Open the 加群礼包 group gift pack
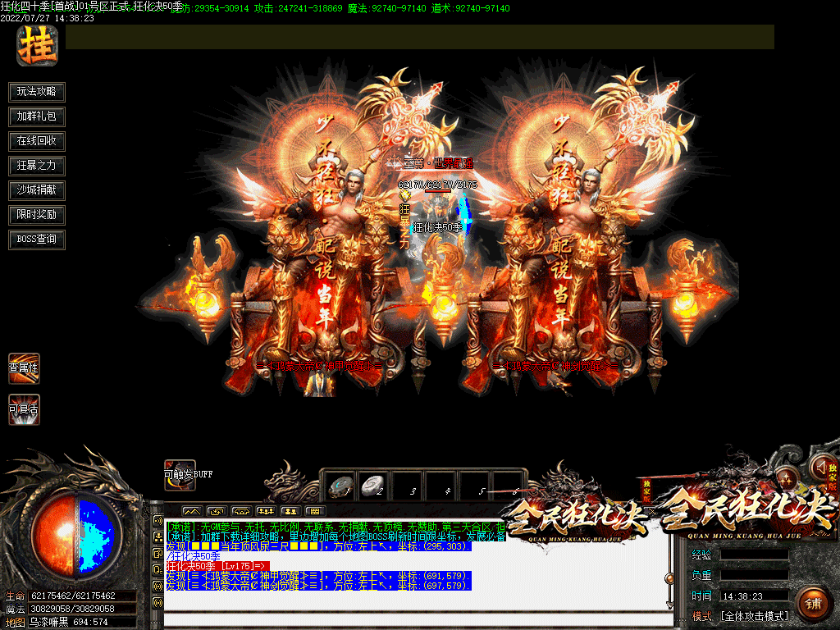 pos(37,116)
